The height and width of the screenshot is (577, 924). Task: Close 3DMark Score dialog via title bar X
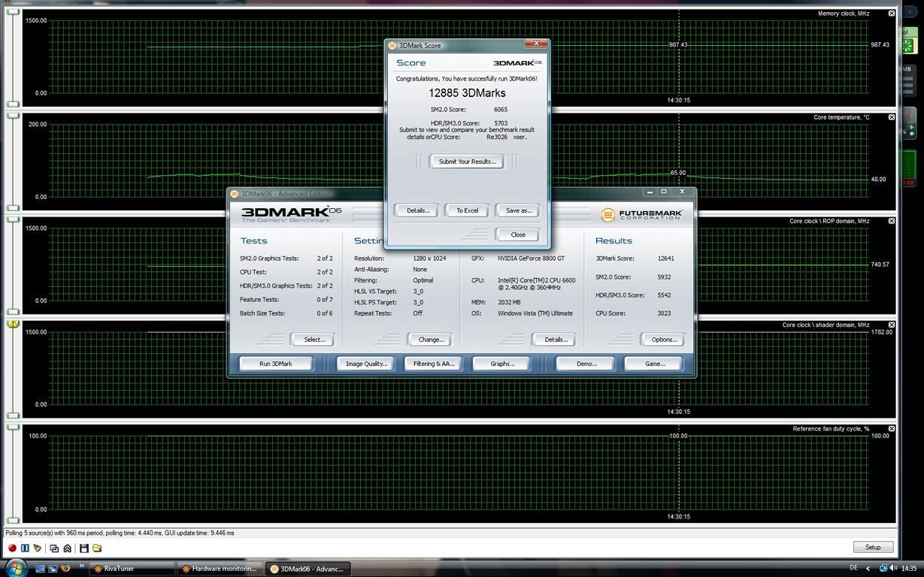coord(536,44)
